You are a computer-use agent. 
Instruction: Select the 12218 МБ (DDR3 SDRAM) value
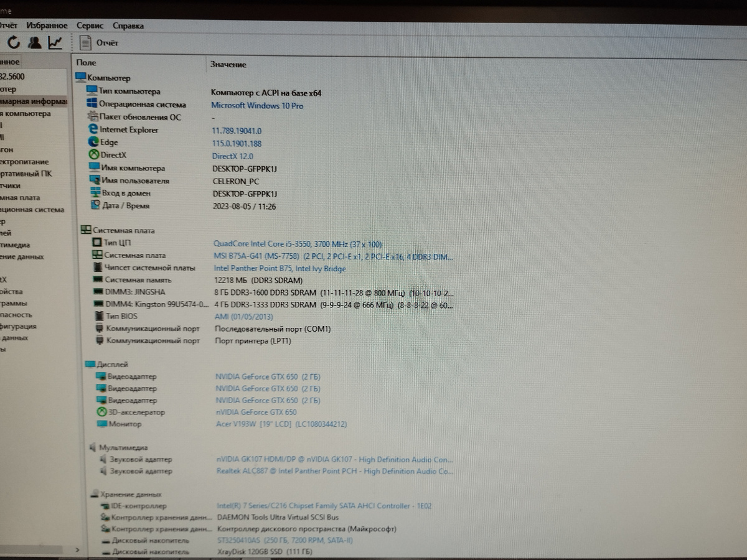(260, 281)
